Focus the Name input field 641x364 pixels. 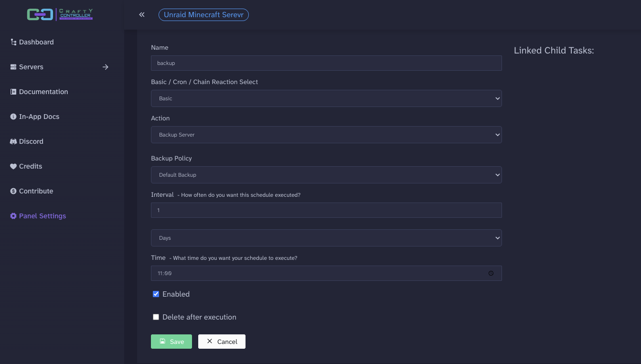(326, 63)
